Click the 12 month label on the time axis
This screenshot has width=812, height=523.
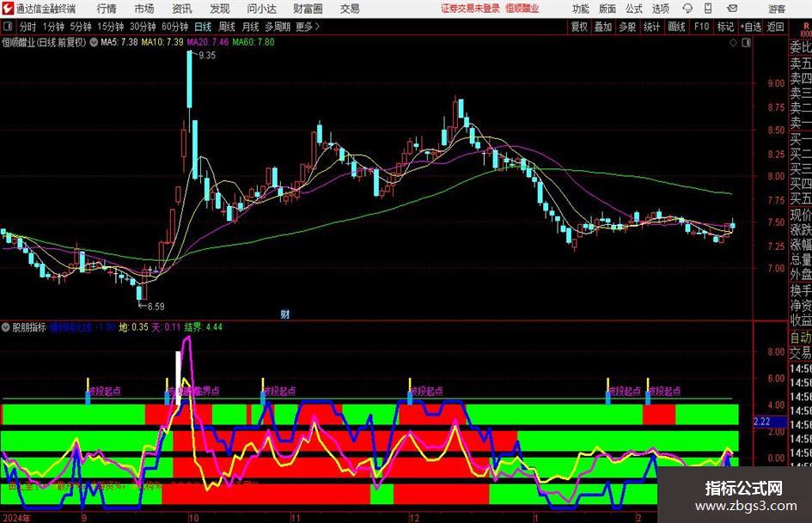(x=414, y=518)
